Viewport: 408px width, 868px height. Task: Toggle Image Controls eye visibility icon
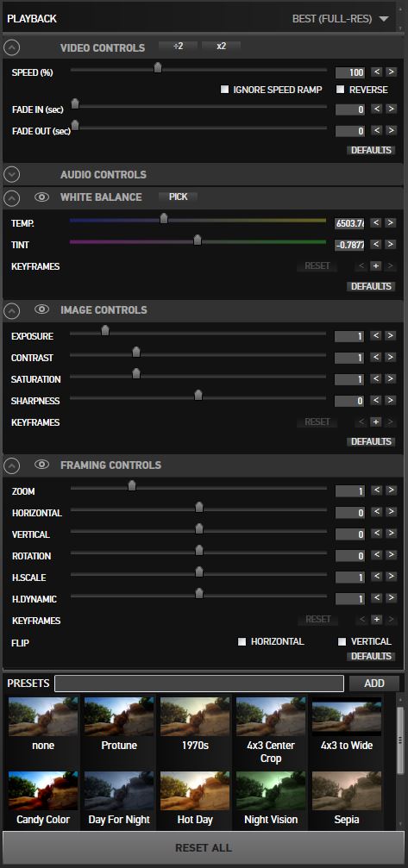tap(42, 309)
